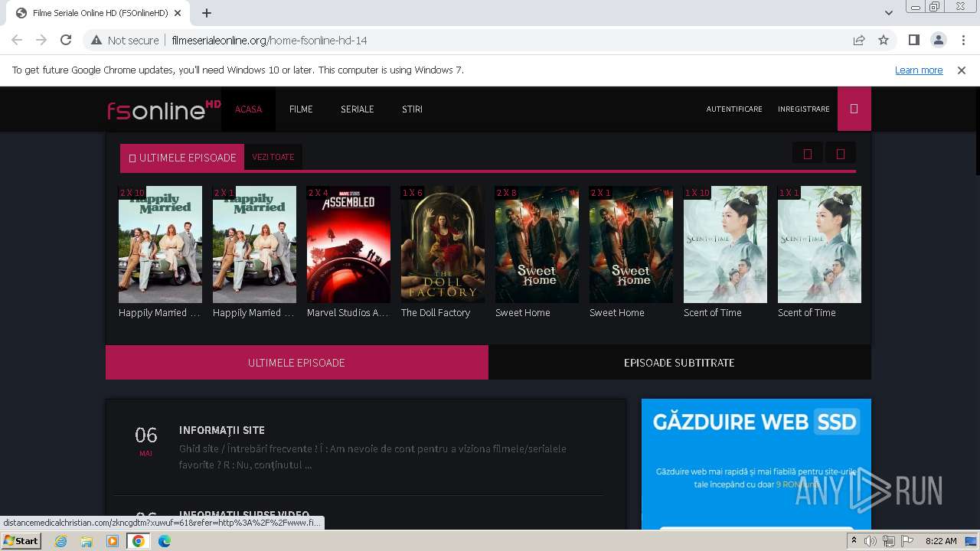
Task: Dismiss the Chrome update notification bar
Action: pyautogui.click(x=962, y=70)
